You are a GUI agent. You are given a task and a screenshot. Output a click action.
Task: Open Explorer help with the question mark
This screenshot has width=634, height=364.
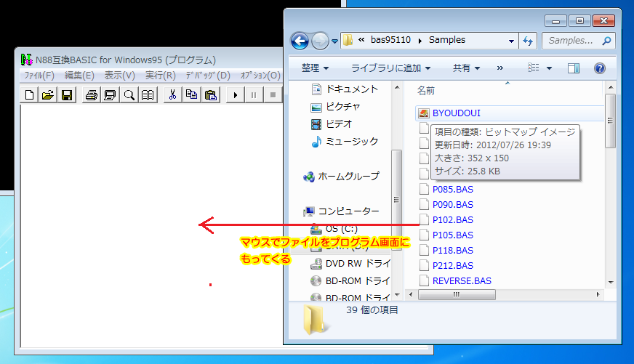pos(600,68)
